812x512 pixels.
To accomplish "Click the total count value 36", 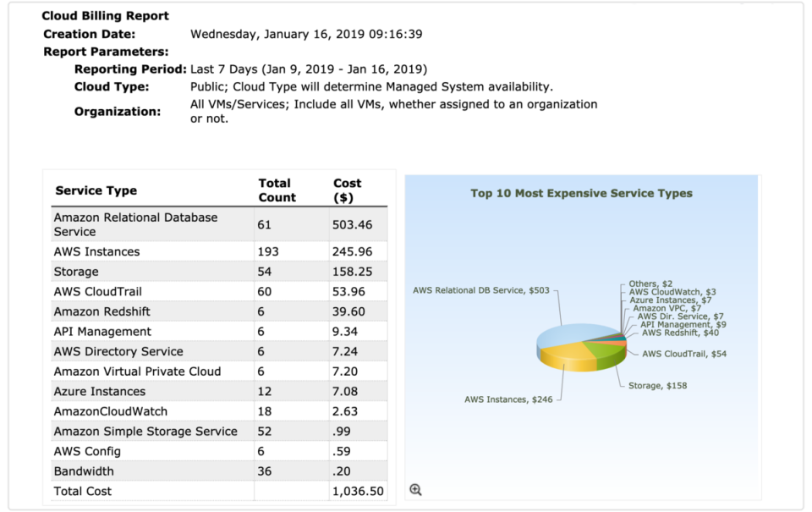I will (x=264, y=471).
